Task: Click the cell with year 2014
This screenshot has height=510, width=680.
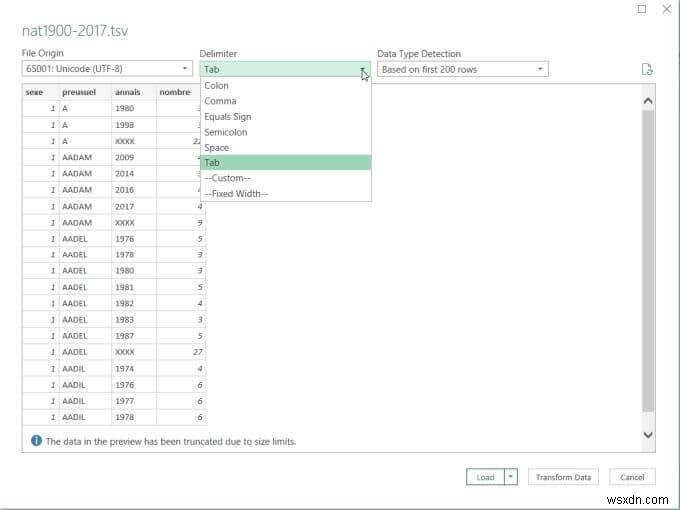Action: tap(134, 173)
